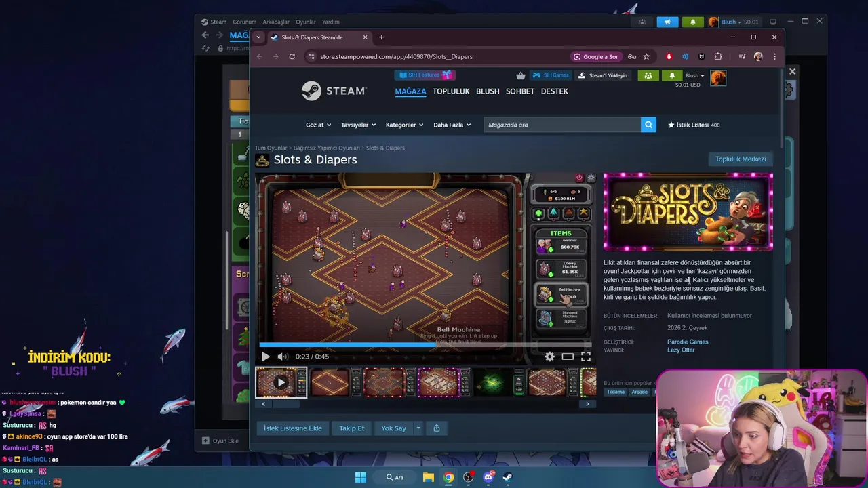Open the İstek Listesi wishlist star link

[x=694, y=125]
